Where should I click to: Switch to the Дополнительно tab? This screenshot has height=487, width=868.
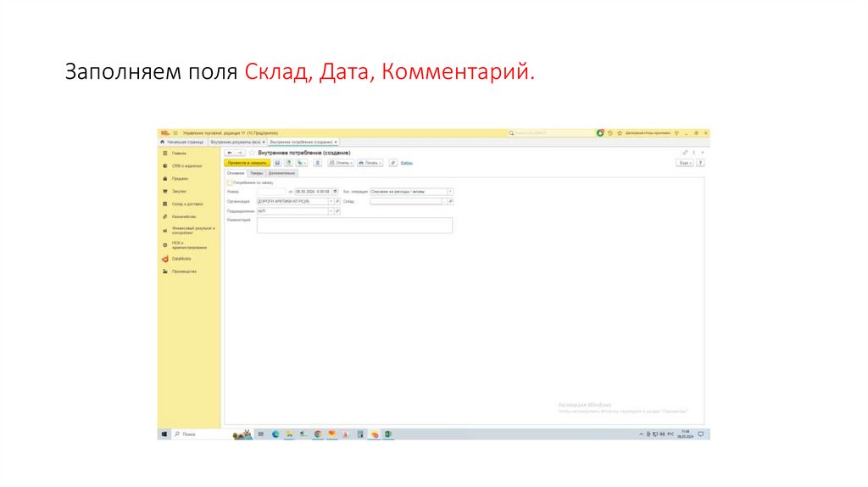coord(281,173)
